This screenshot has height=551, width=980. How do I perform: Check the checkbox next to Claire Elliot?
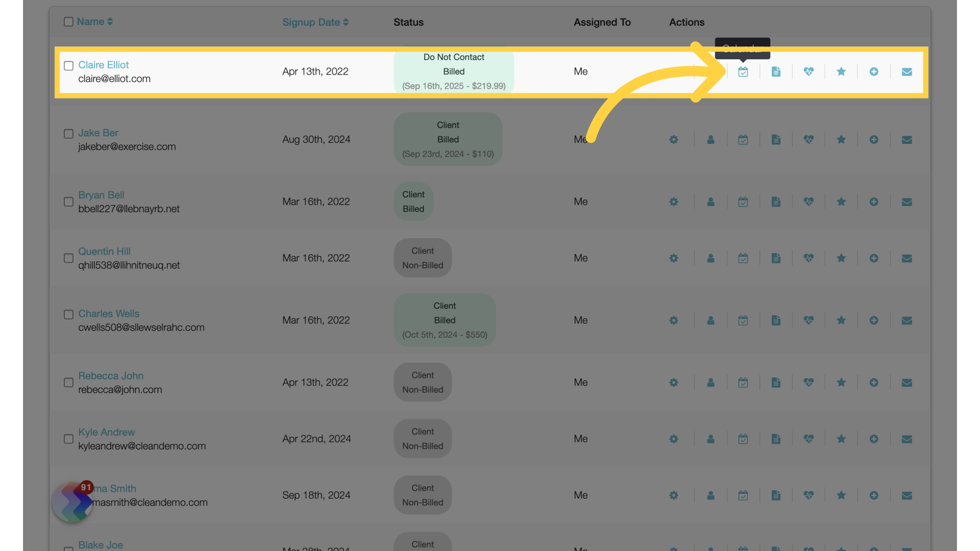click(x=68, y=65)
